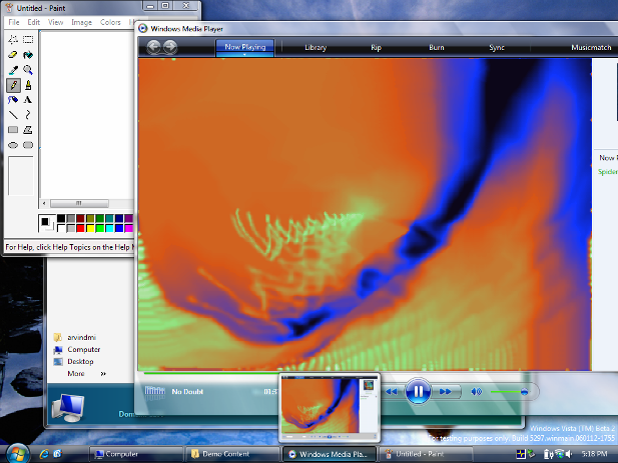Pick the Fill With Color bucket tool
Viewport: 618px width, 463px height.
28,55
